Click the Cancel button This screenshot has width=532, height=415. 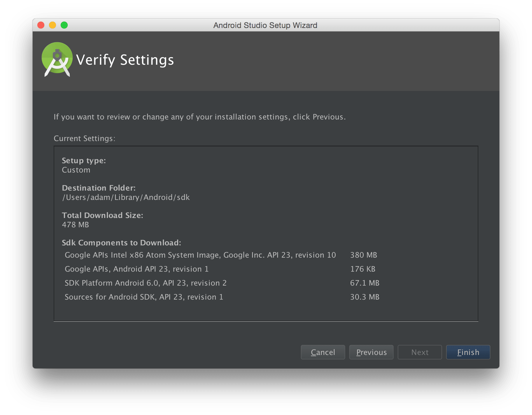click(x=323, y=352)
